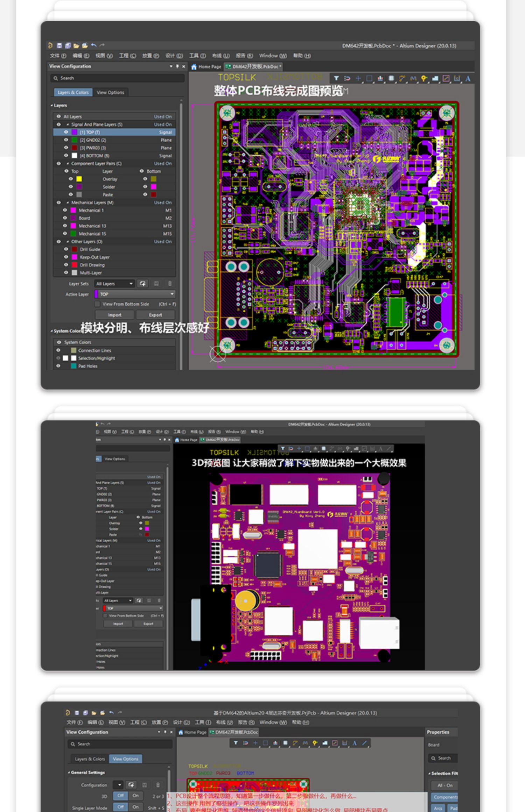
Task: Click the Move (plus) tool in first window toolbar
Action: (358, 78)
